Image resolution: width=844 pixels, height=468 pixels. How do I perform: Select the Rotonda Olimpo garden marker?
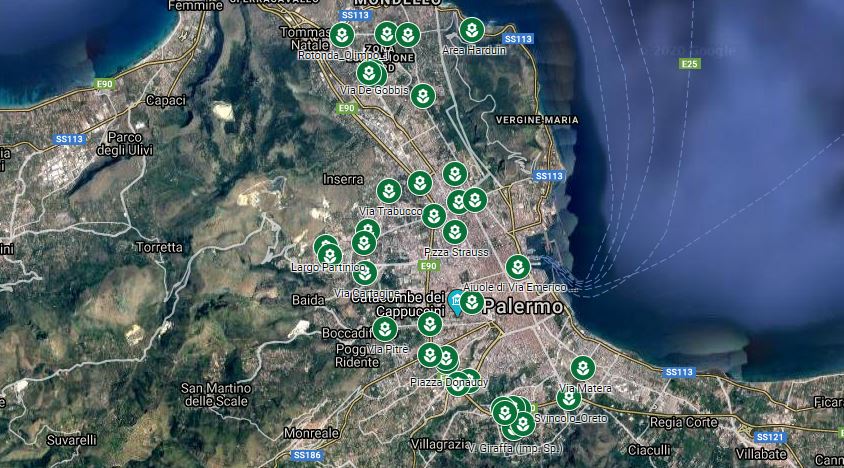tap(341, 36)
